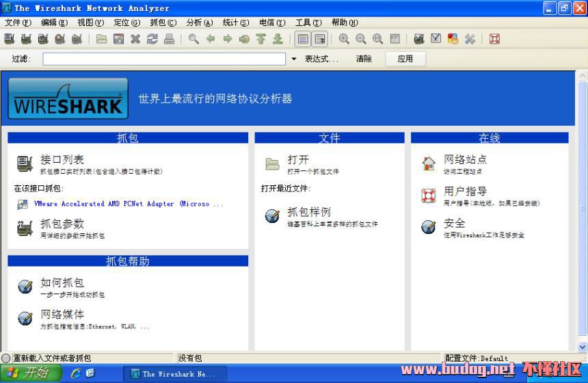Click the filter text input field
This screenshot has width=588, height=383.
(x=164, y=59)
